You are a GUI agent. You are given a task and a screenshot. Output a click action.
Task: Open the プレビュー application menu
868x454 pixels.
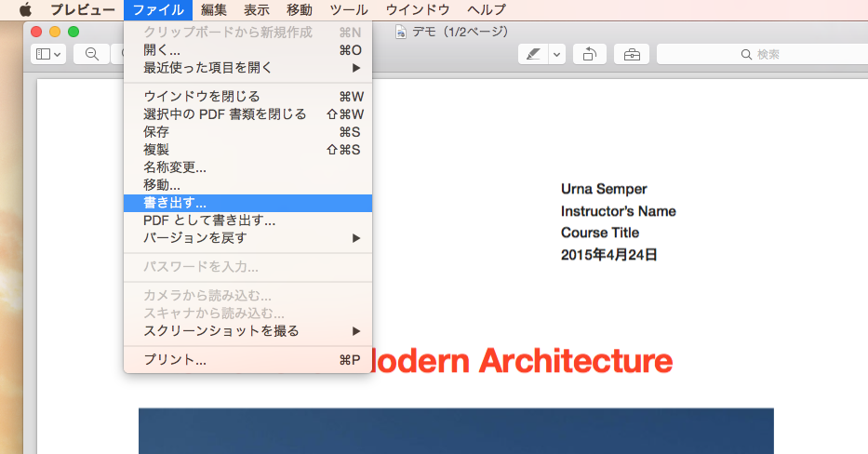coord(83,10)
